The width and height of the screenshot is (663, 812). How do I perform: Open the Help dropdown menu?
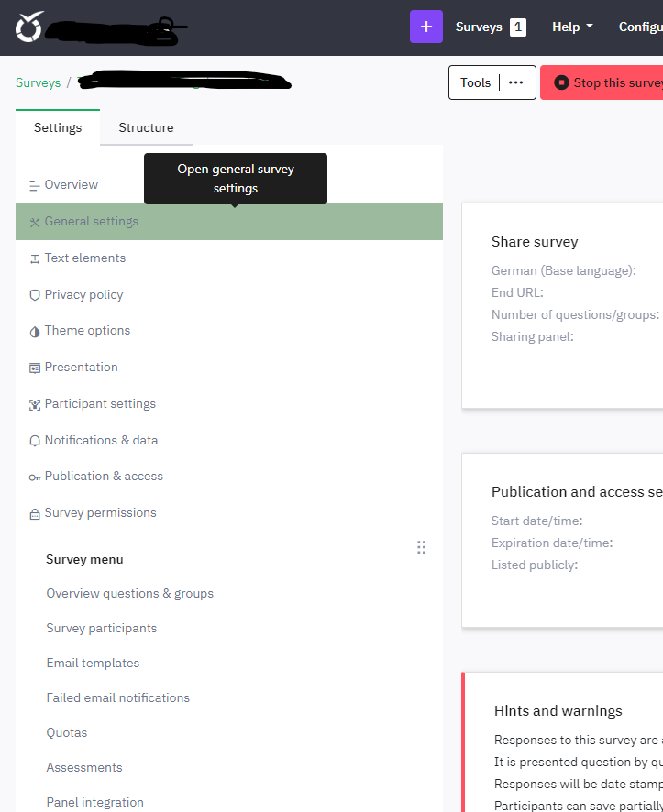[572, 27]
